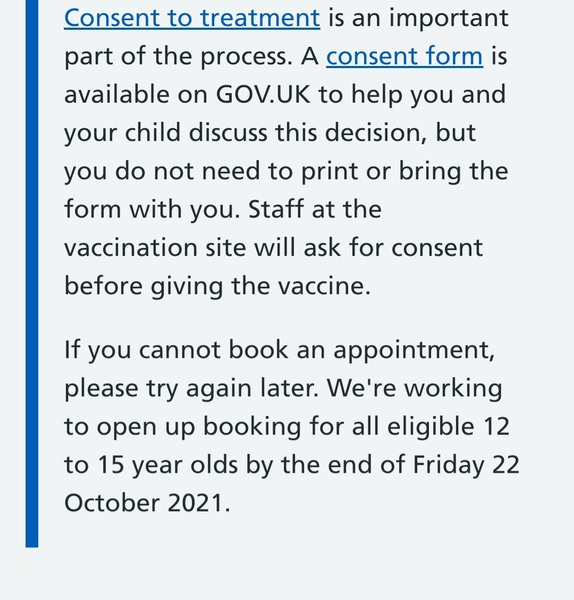Click the text 'vaccination site will ask for consent'

pos(273,248)
